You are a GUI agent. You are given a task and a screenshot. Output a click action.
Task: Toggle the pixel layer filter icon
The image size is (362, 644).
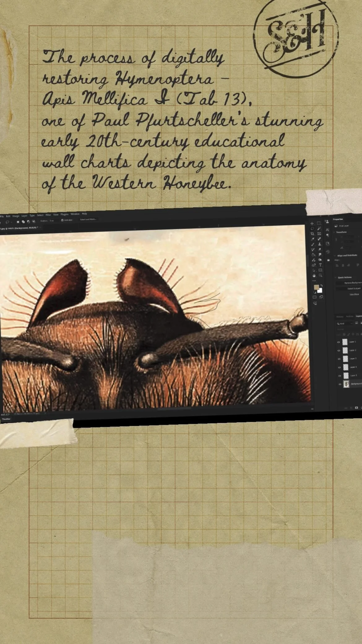356,323
